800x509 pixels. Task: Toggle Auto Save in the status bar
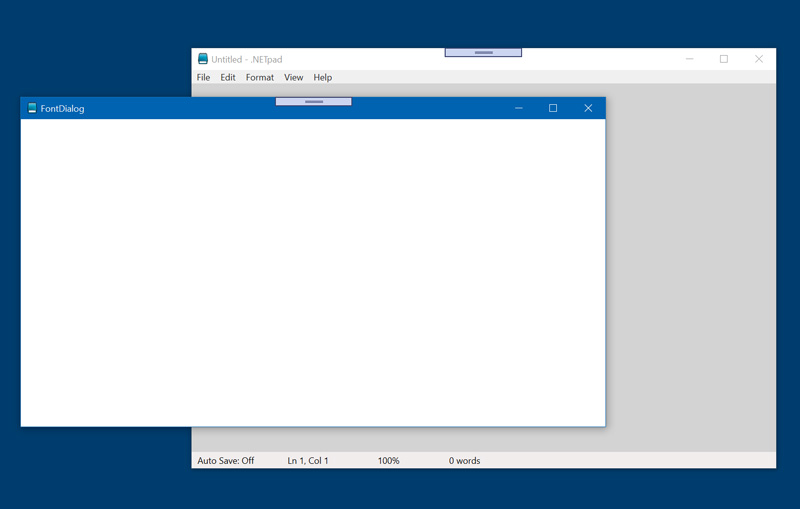tap(225, 461)
